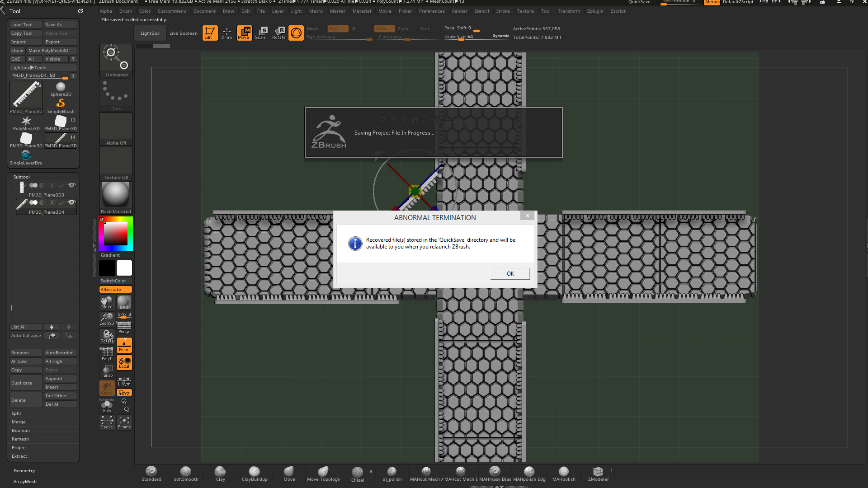Screen dimensions: 868x488
Task: Open Lightbox Tools
Action: tap(43, 67)
